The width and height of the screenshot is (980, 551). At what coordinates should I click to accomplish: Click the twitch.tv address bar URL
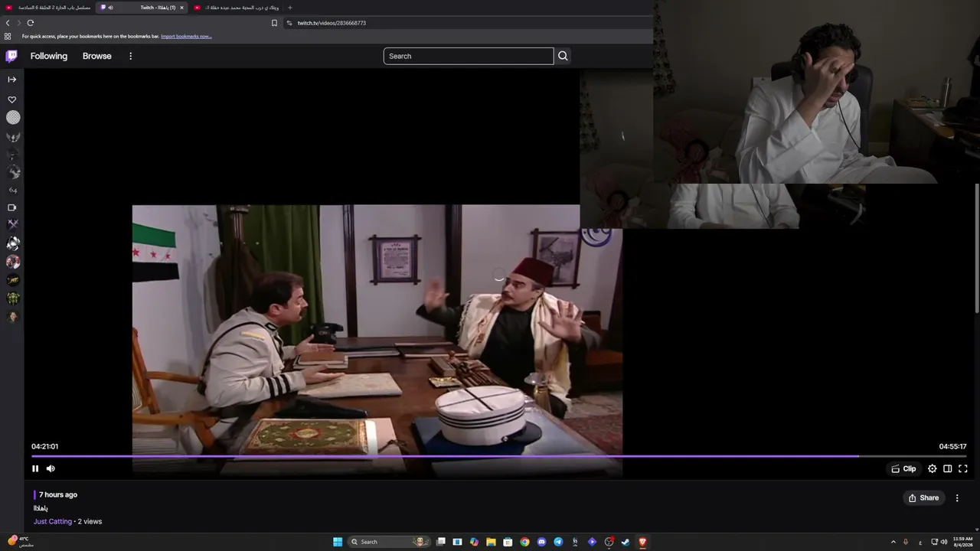(x=332, y=23)
